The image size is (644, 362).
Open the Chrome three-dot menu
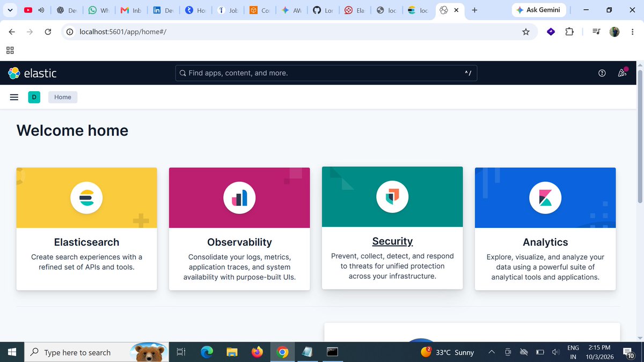632,32
